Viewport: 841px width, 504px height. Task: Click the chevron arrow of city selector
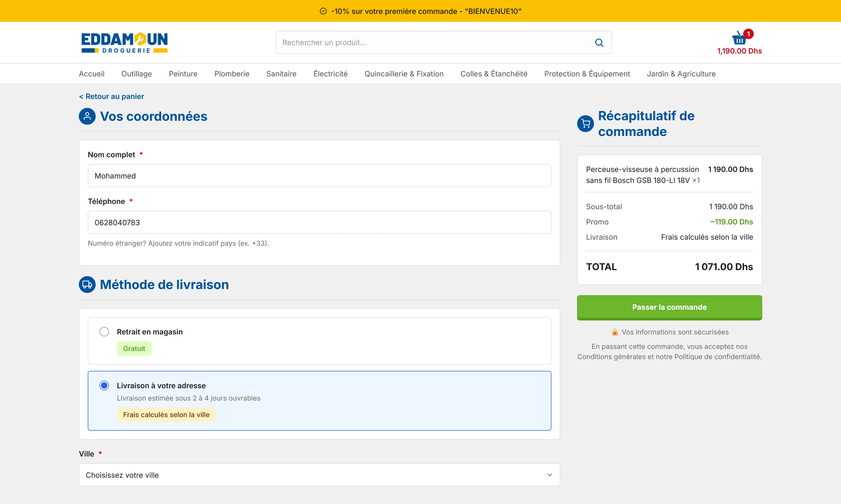click(549, 475)
